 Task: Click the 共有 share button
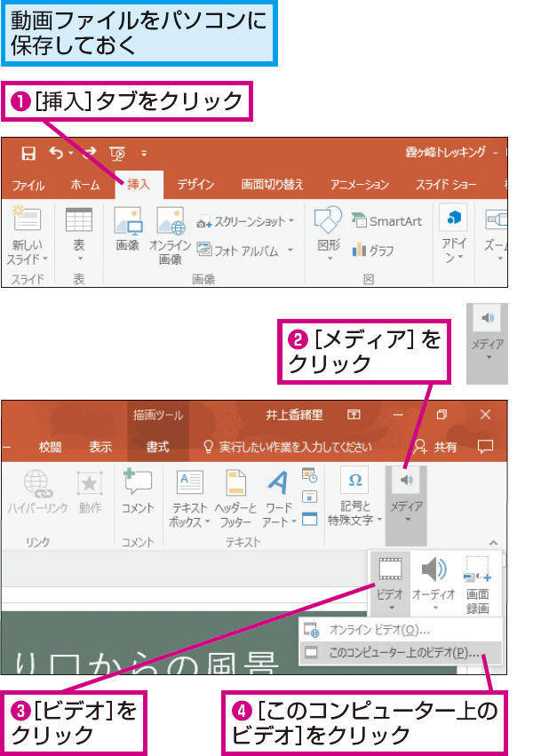pos(435,447)
